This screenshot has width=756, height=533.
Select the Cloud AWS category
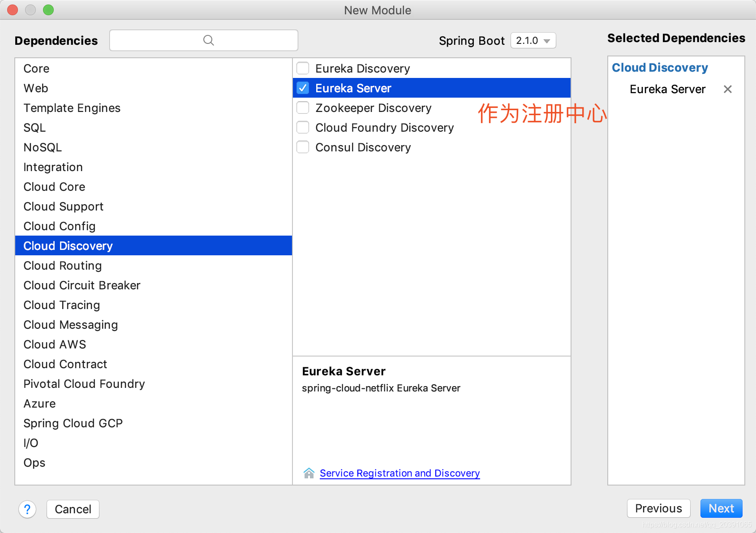pos(154,344)
